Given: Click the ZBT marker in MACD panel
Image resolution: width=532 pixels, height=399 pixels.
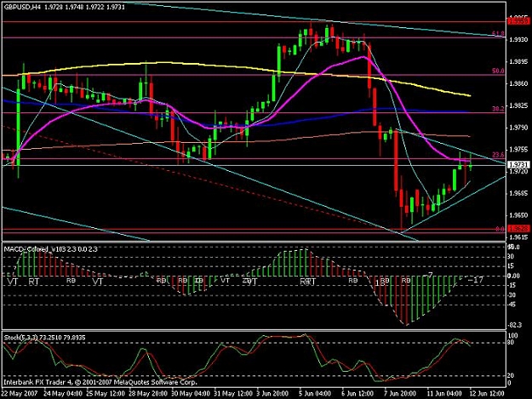Looking at the screenshot, I should pyautogui.click(x=249, y=282).
